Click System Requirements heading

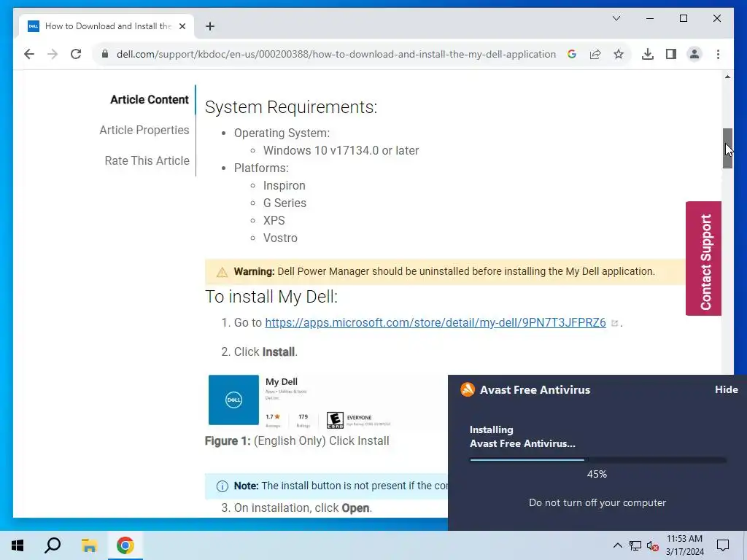point(291,107)
